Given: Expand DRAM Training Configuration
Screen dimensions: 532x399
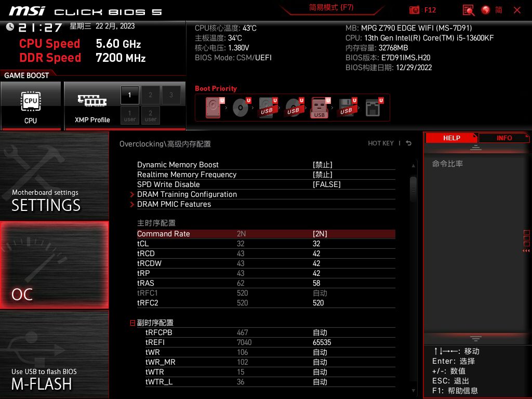Looking at the screenshot, I should 187,194.
